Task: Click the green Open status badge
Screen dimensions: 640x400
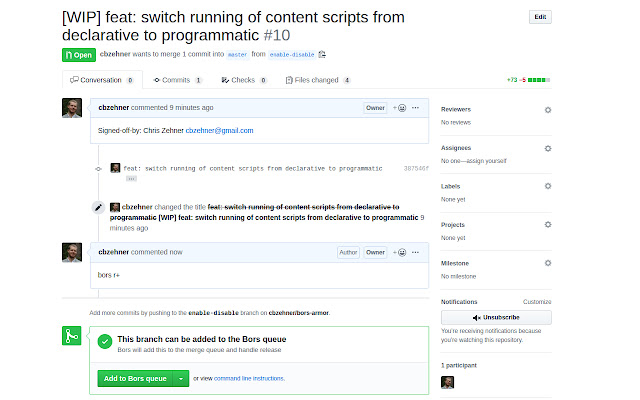Action: coord(79,55)
